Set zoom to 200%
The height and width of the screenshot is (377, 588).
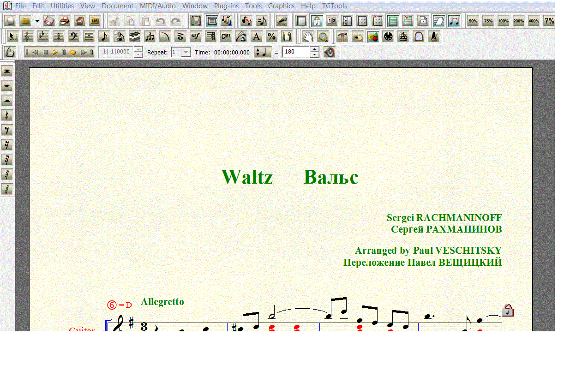519,21
